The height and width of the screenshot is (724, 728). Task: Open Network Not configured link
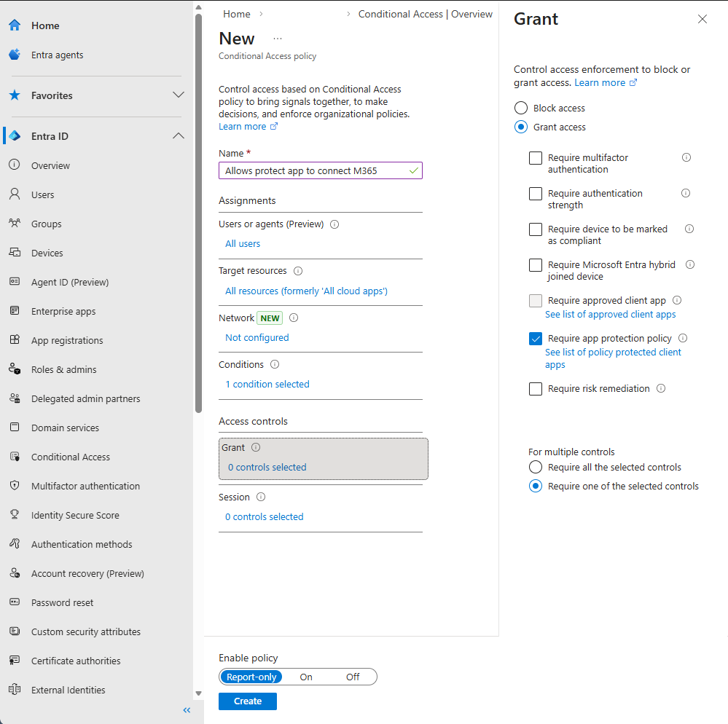tap(257, 337)
